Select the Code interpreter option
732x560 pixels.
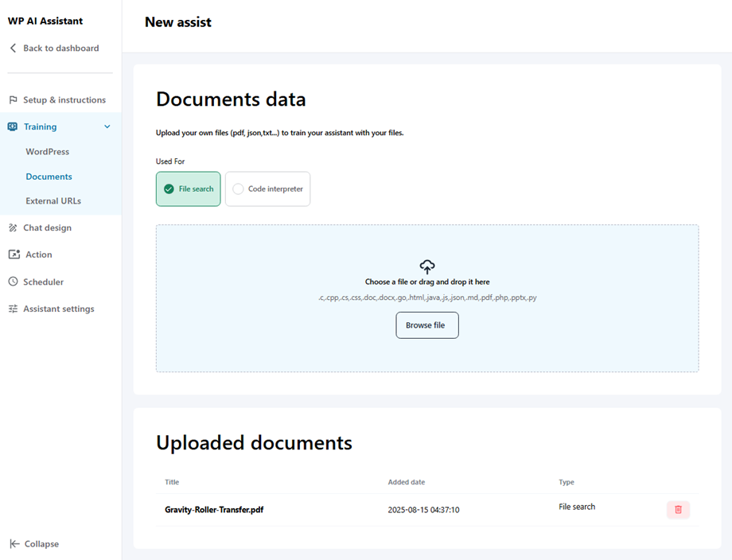267,189
